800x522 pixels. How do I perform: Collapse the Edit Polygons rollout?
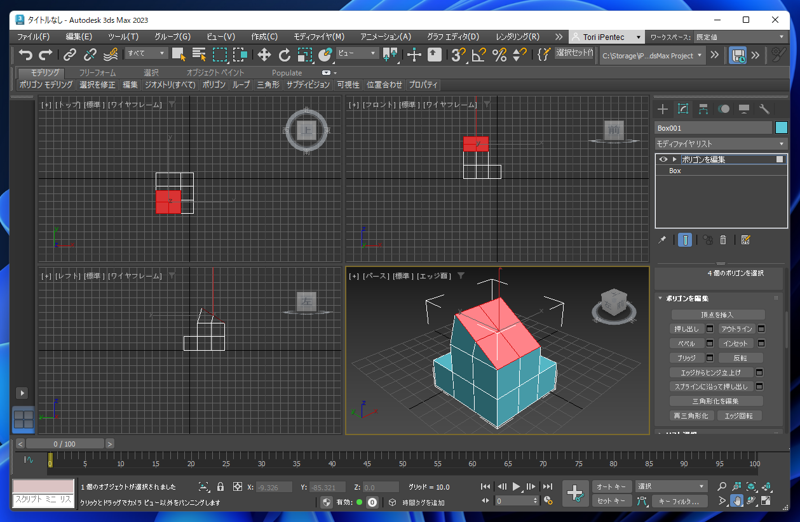pyautogui.click(x=686, y=298)
